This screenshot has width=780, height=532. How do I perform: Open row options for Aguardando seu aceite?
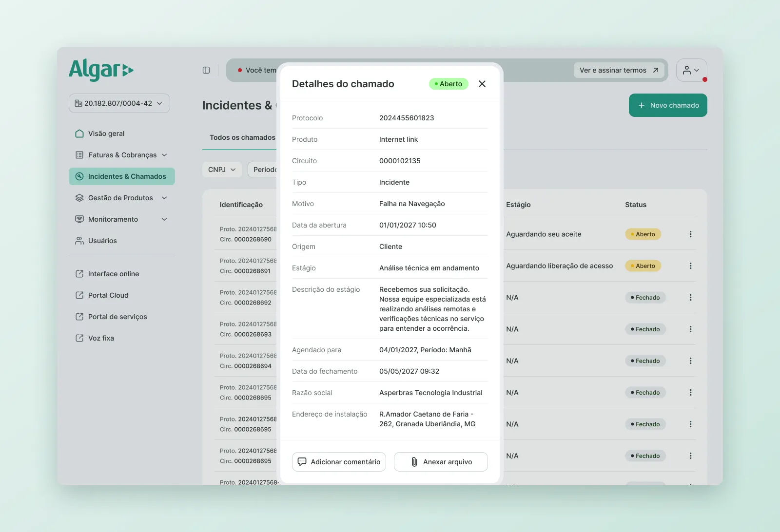point(690,234)
